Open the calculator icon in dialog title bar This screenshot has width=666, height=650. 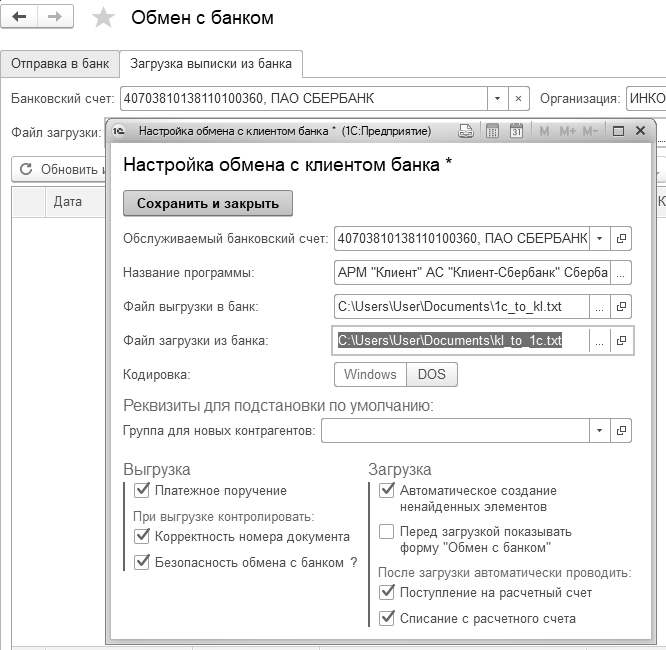click(492, 131)
